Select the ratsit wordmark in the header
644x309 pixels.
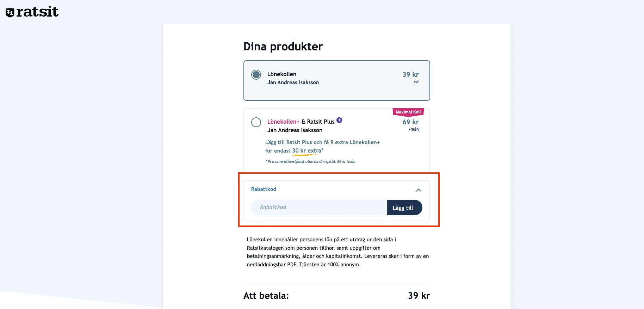(37, 12)
